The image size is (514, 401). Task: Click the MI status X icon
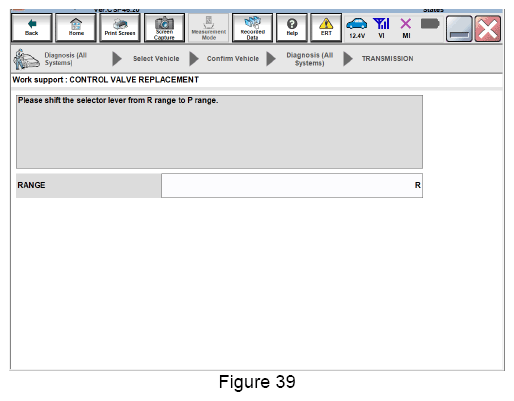coord(406,28)
